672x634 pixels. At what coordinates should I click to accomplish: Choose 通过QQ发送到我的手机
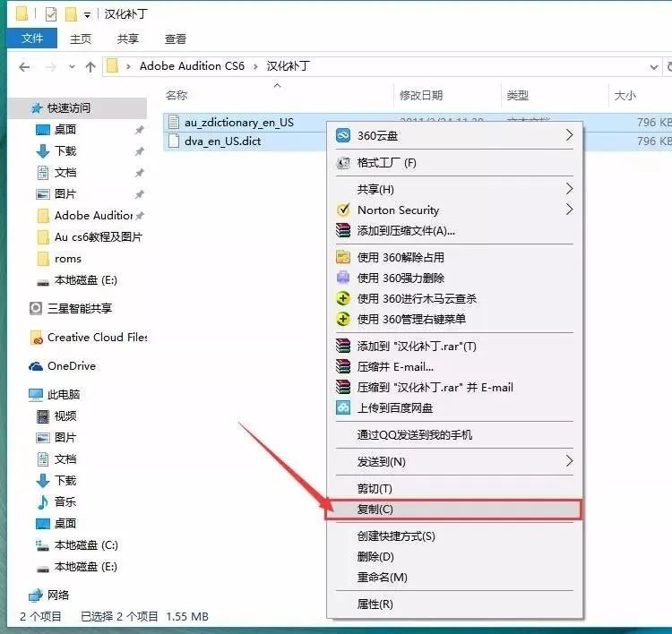454,435
